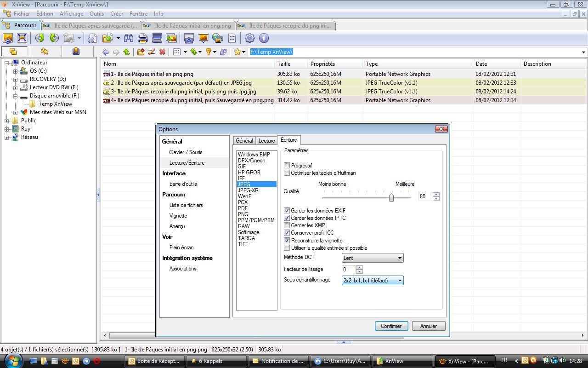Decrease Facteur de lissage with down spinner
Viewport: 588px width, 368px height.
359,271
